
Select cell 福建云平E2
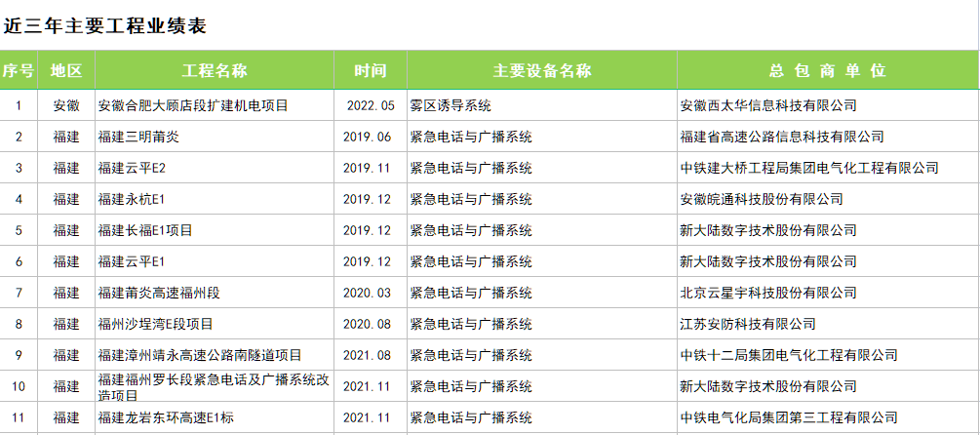215,168
